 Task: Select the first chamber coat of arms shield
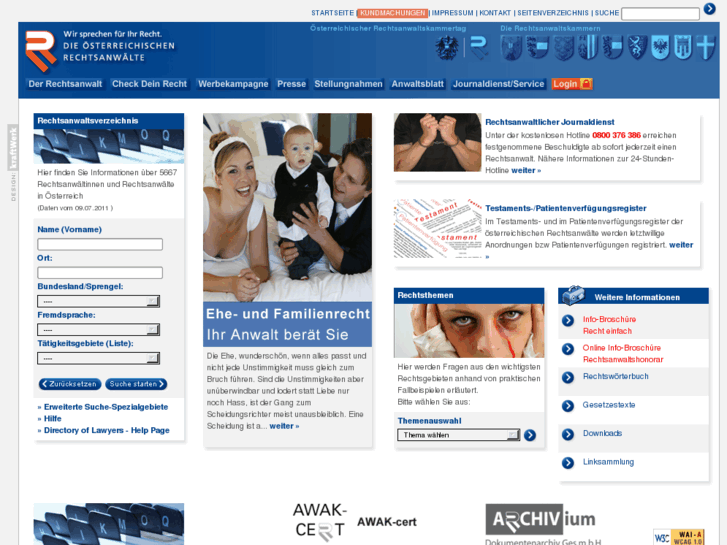(x=511, y=48)
